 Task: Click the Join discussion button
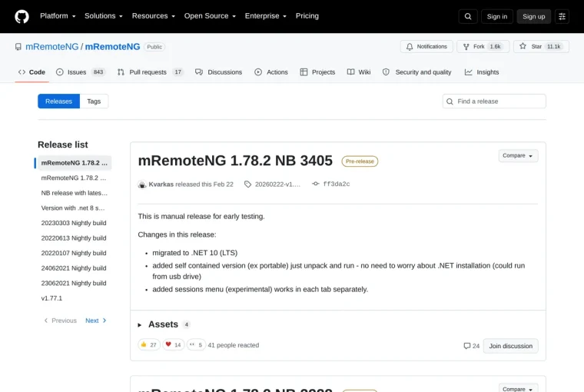click(x=511, y=346)
